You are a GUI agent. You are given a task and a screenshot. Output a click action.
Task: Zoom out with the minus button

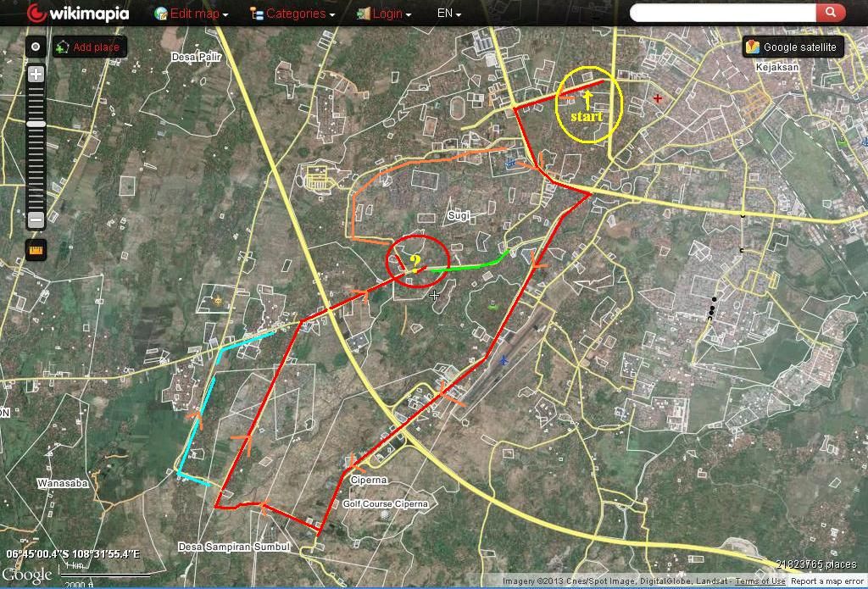(x=36, y=220)
